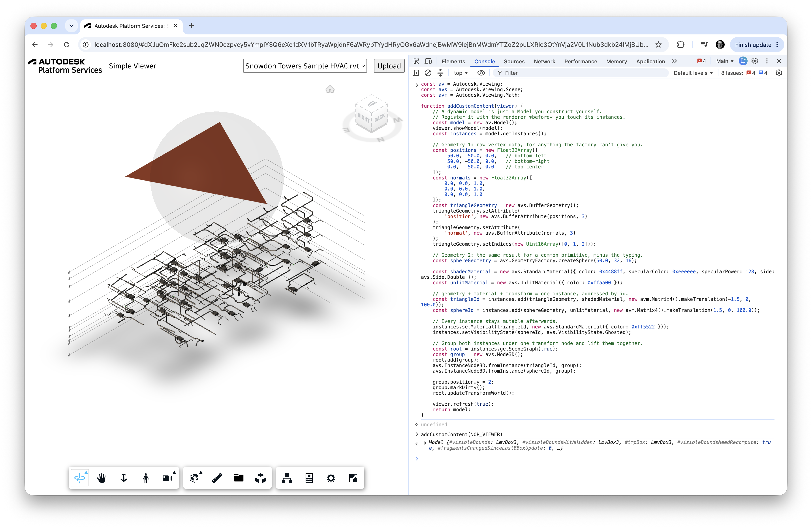This screenshot has width=812, height=528.
Task: Close the Autodesk Platform Services tab
Action: pos(175,26)
